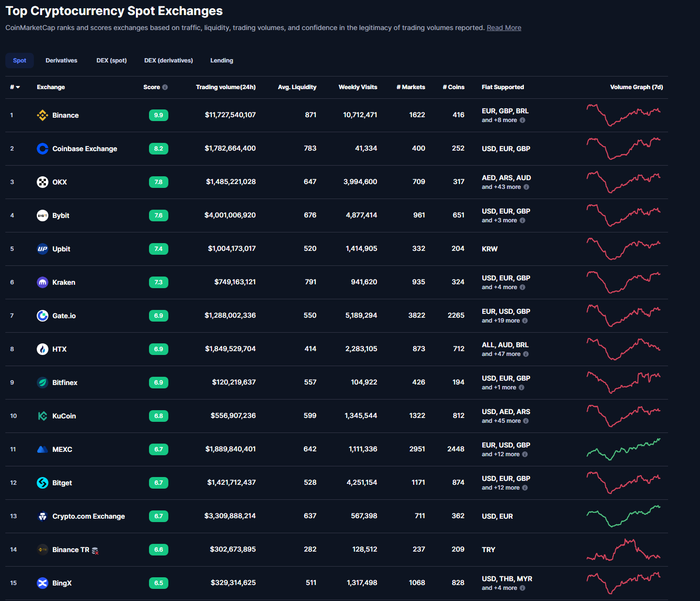Image resolution: width=700 pixels, height=601 pixels.
Task: Click the info icon beside Score header
Action: click(x=165, y=87)
